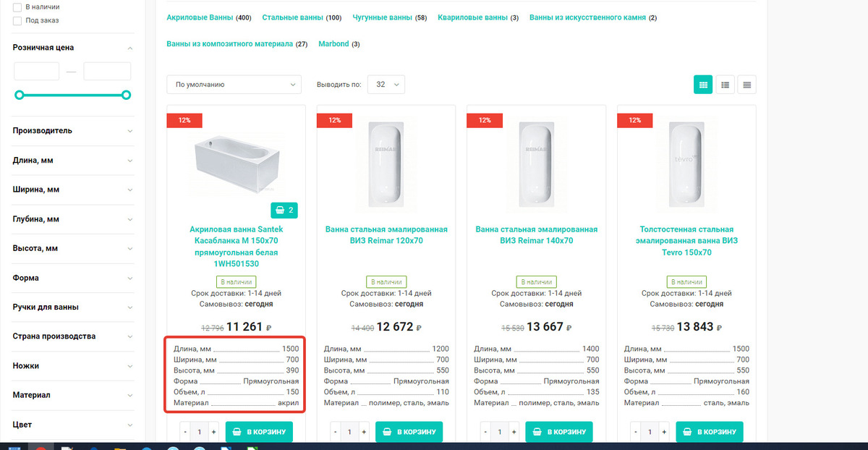This screenshot has height=450, width=868.
Task: Increase quantity for Santek Касабланка bath
Action: (x=213, y=432)
